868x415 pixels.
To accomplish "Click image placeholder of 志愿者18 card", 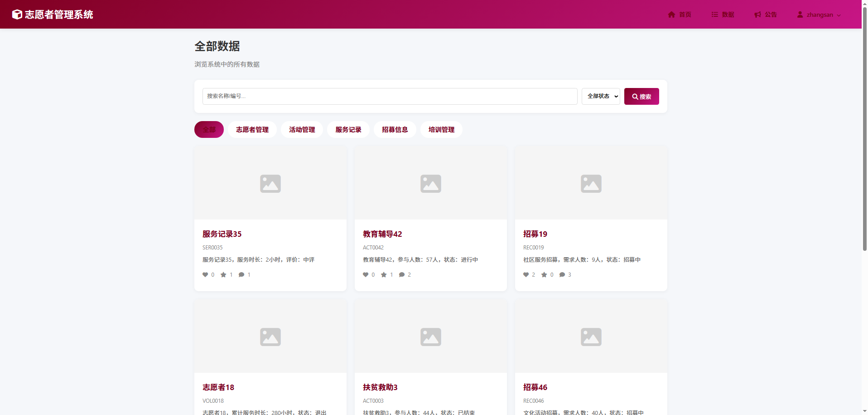I will (x=270, y=337).
